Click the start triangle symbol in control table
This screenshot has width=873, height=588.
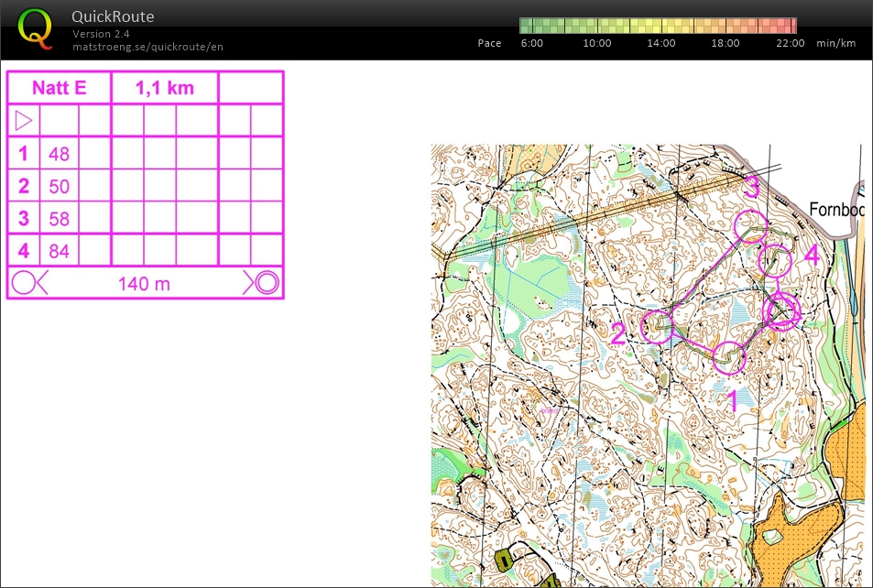[x=24, y=120]
